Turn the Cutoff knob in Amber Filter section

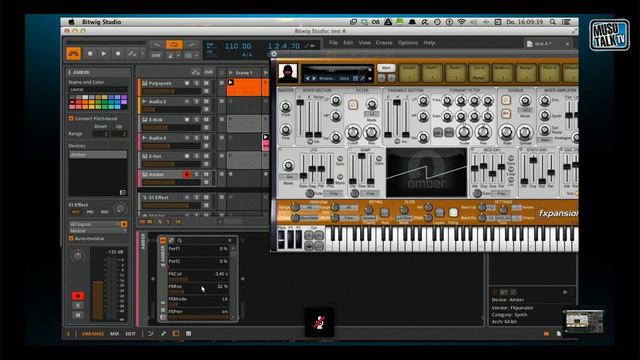point(353,133)
